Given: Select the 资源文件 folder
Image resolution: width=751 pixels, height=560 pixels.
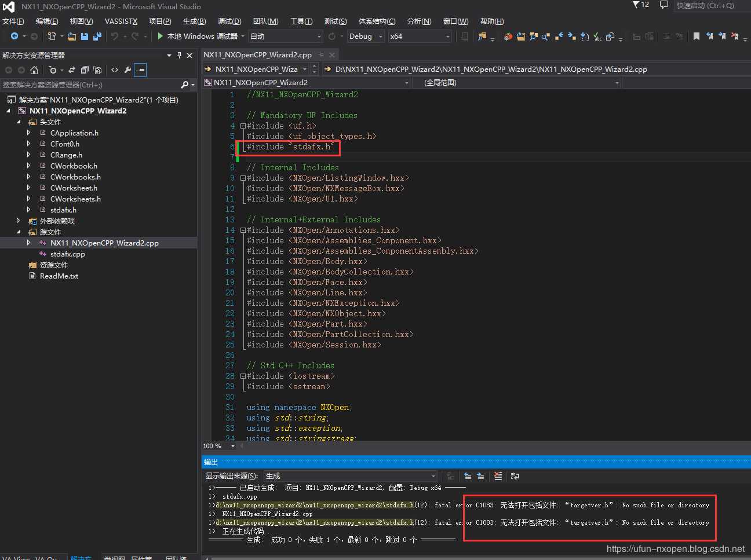Looking at the screenshot, I should tap(54, 265).
